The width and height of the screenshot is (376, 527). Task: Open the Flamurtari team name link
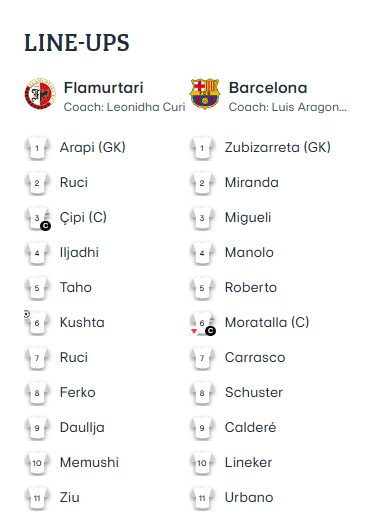103,88
